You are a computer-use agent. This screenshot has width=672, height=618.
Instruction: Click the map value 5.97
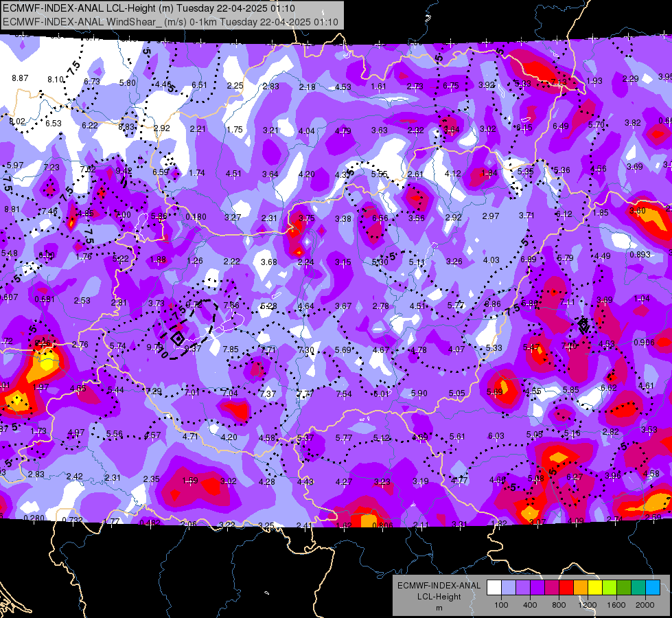[x=15, y=165]
